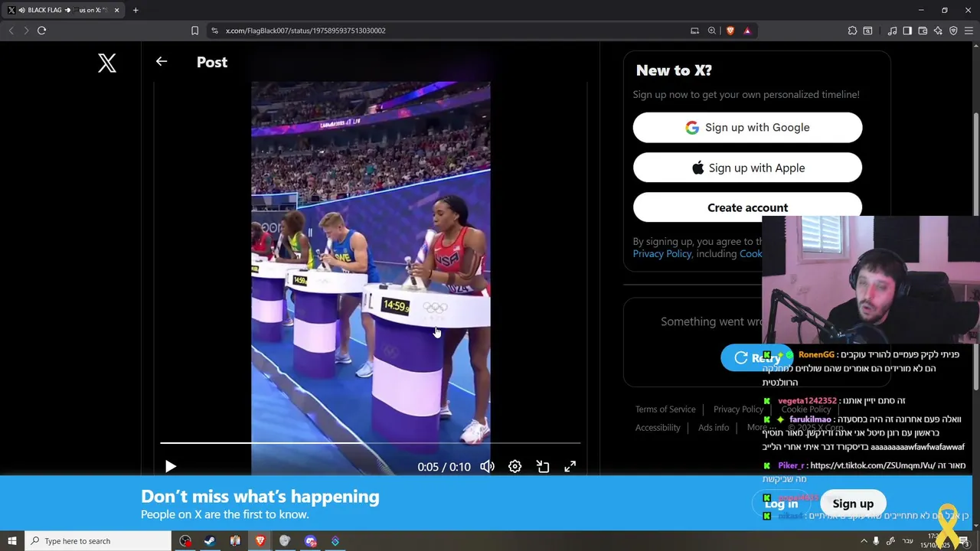Viewport: 980px width, 551px height.
Task: Click the address bar URL
Action: (x=305, y=31)
